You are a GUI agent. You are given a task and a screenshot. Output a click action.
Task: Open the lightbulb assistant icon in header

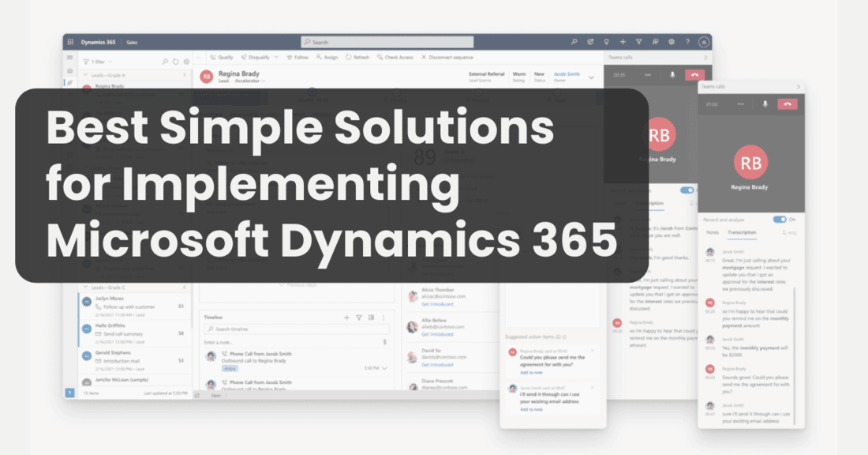606,42
